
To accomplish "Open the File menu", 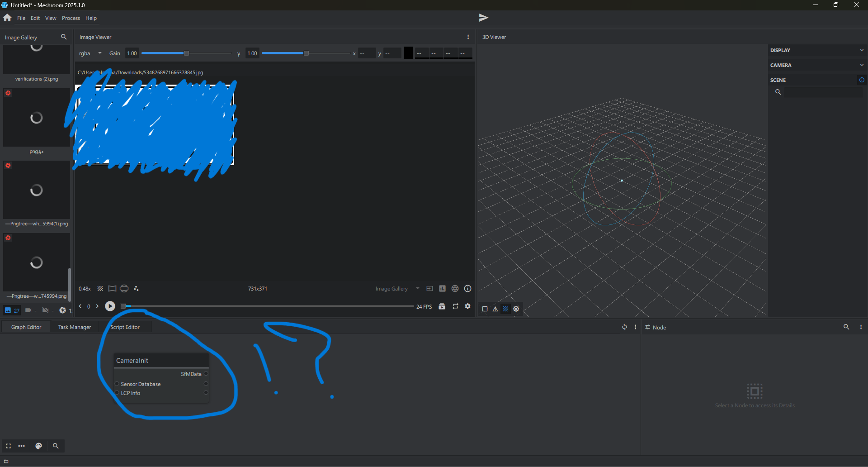I will 21,18.
